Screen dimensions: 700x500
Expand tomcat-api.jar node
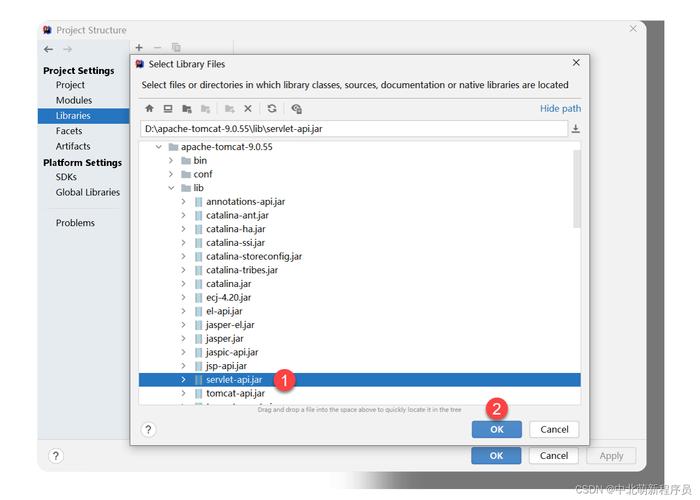pyautogui.click(x=183, y=393)
